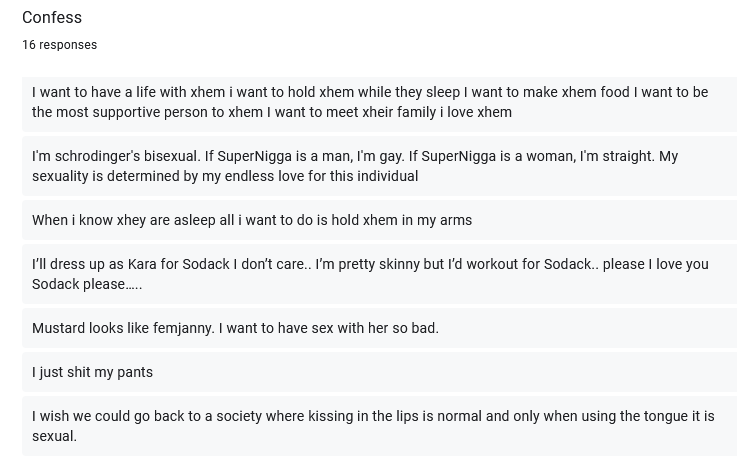
Task: Click the "I just shit my pants" response
Action: 379,372
